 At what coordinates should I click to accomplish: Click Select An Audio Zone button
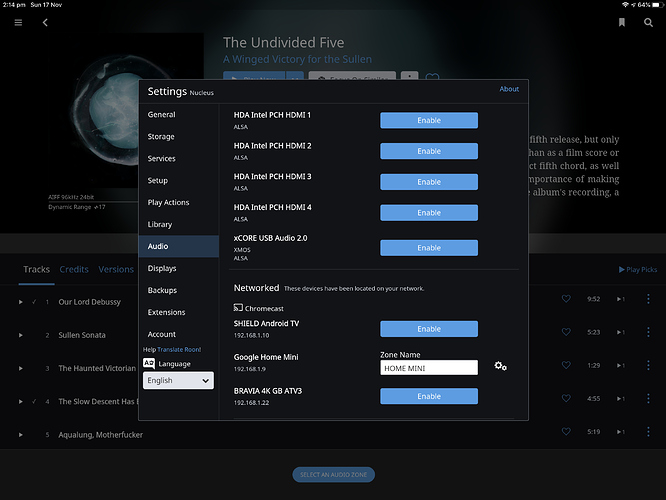(333, 475)
